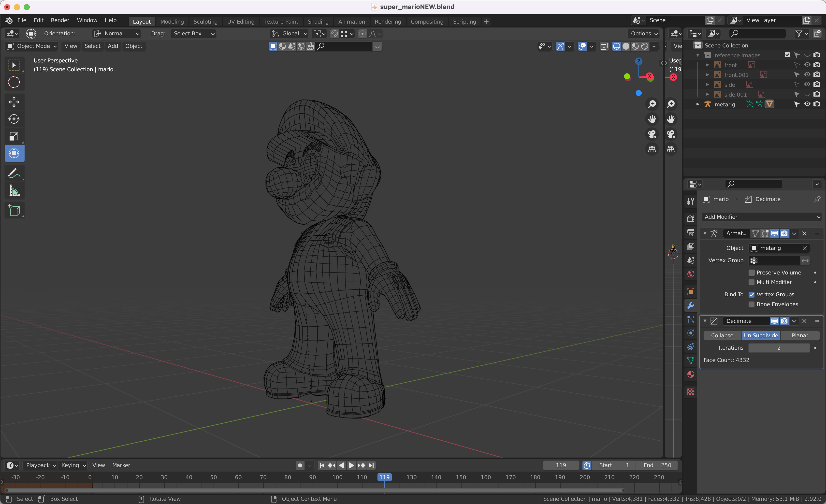Image resolution: width=826 pixels, height=504 pixels.
Task: Jump to the animation end frame
Action: (371, 465)
